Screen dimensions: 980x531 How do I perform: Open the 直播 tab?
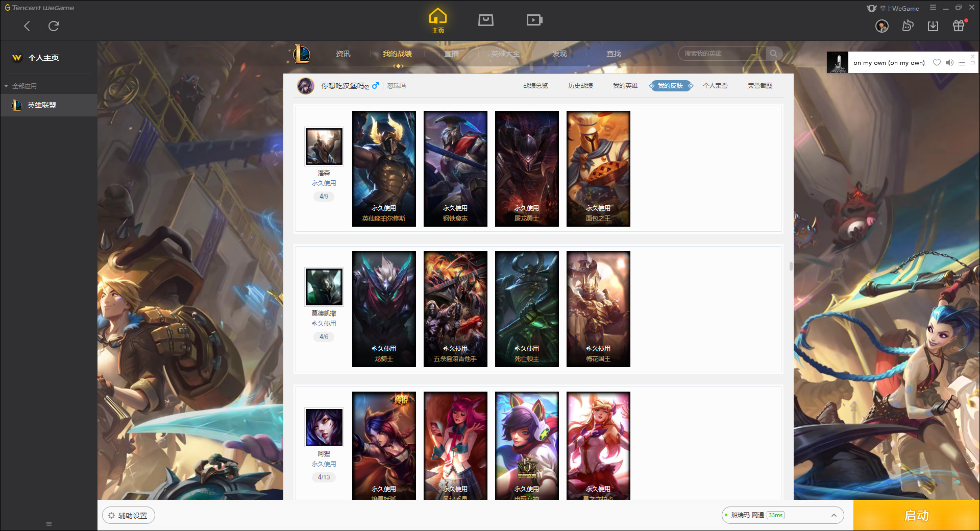(451, 54)
